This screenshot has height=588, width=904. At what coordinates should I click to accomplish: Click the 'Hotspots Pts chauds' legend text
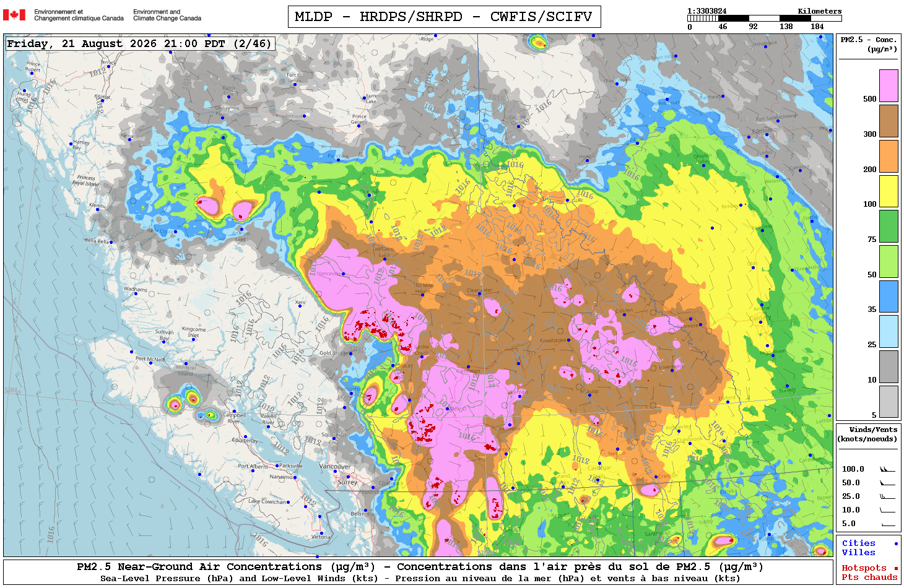869,573
